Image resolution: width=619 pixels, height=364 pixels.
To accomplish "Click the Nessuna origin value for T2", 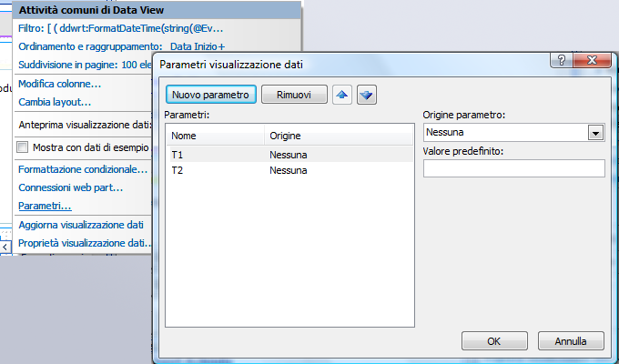I will 289,170.
